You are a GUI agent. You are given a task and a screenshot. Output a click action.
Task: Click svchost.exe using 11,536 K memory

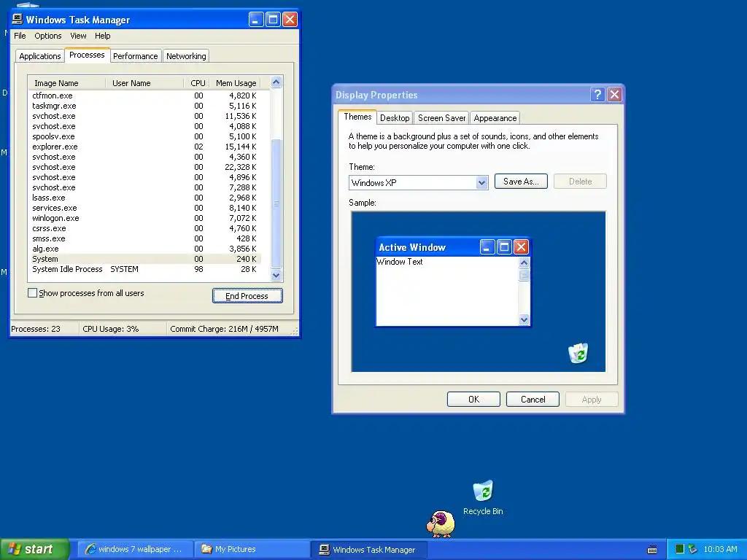(x=144, y=116)
